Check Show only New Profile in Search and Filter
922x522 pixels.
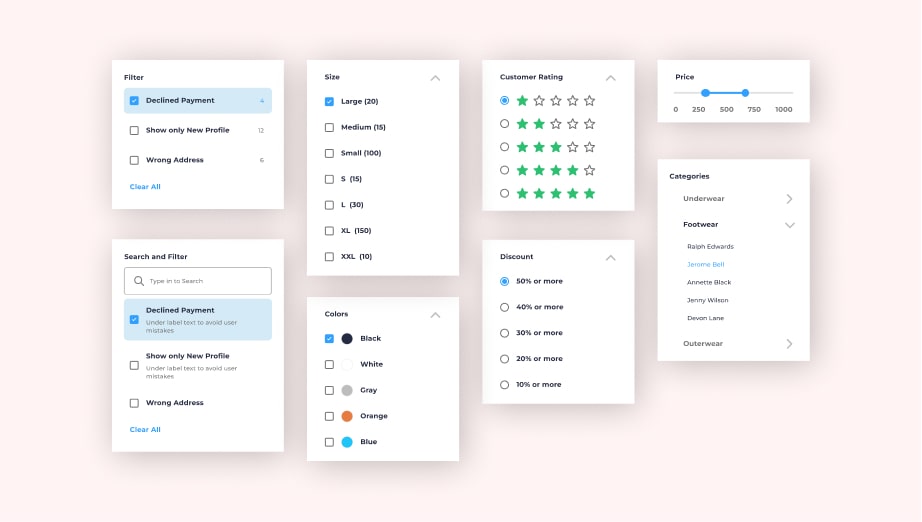pyautogui.click(x=134, y=366)
